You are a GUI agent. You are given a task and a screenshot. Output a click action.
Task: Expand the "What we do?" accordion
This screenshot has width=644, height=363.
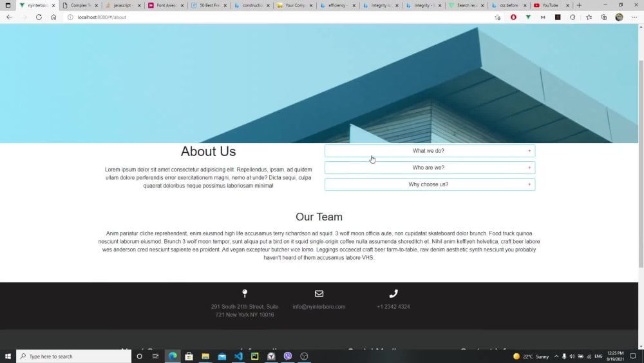(430, 151)
